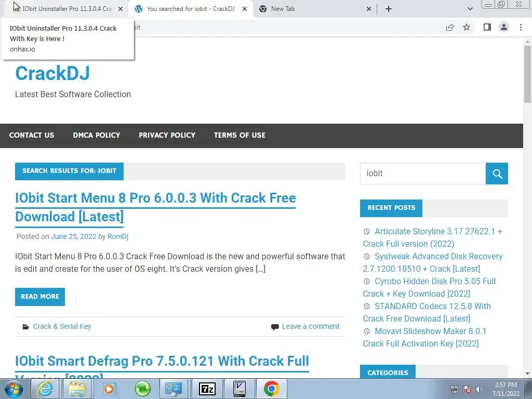Click the June 25, 2022 date link
This screenshot has width=532, height=399.
[74, 236]
